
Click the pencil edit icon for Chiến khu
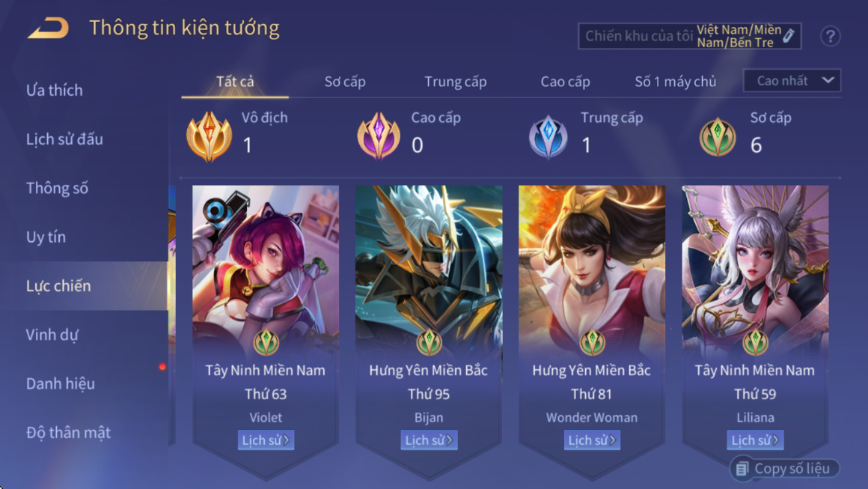pyautogui.click(x=789, y=36)
